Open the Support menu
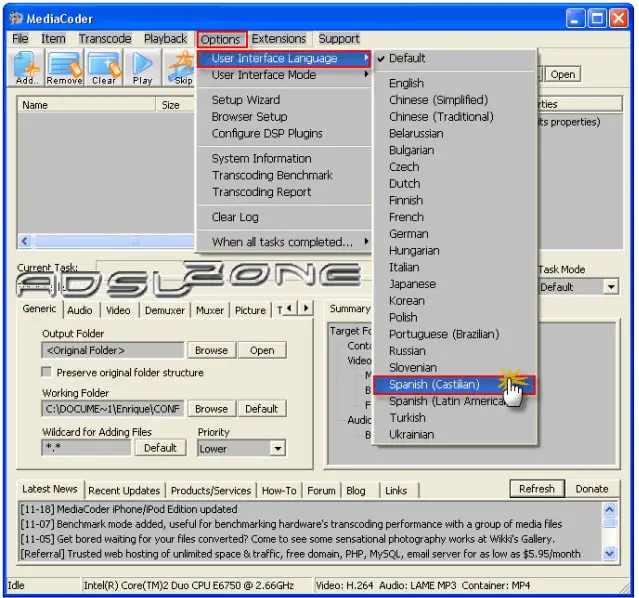Screen dimensions: 639x598 pyautogui.click(x=339, y=39)
